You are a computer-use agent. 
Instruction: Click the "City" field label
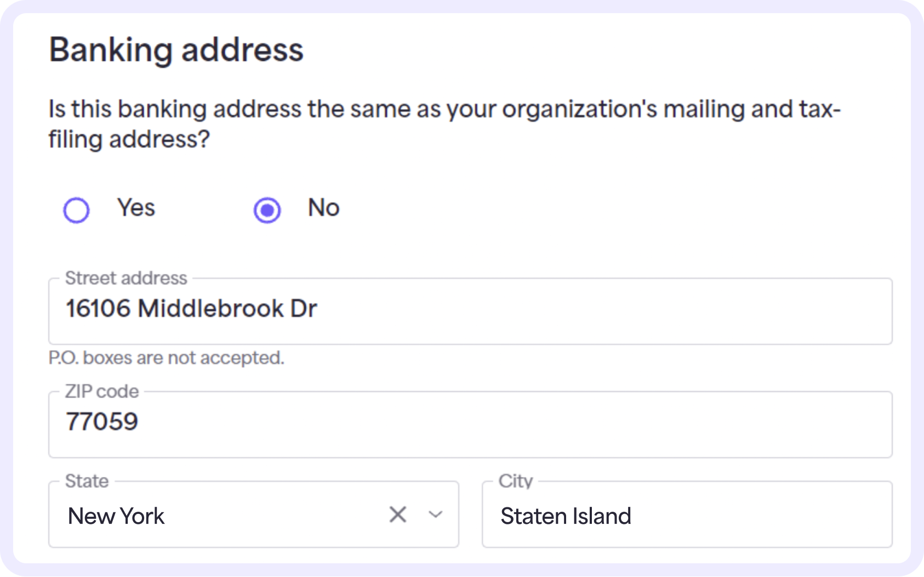(515, 481)
